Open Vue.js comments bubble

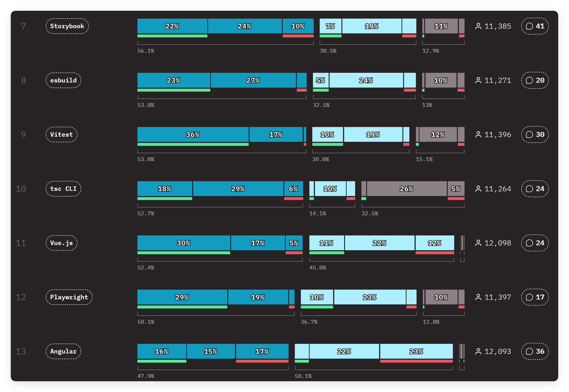click(535, 243)
